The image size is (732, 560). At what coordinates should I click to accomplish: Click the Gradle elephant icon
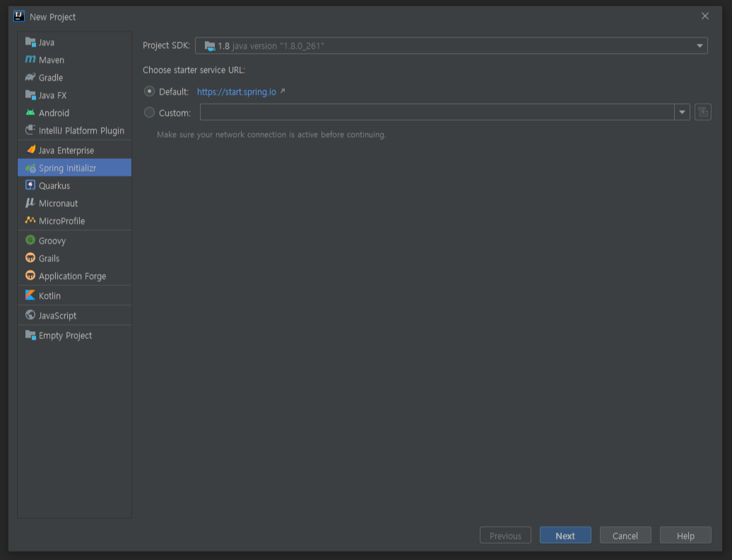pyautogui.click(x=30, y=77)
